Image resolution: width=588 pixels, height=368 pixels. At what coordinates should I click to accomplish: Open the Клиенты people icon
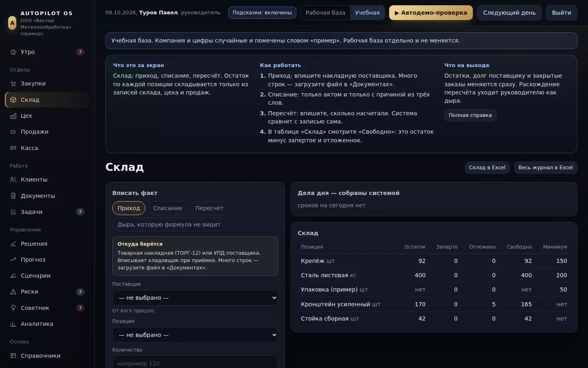pyautogui.click(x=13, y=180)
